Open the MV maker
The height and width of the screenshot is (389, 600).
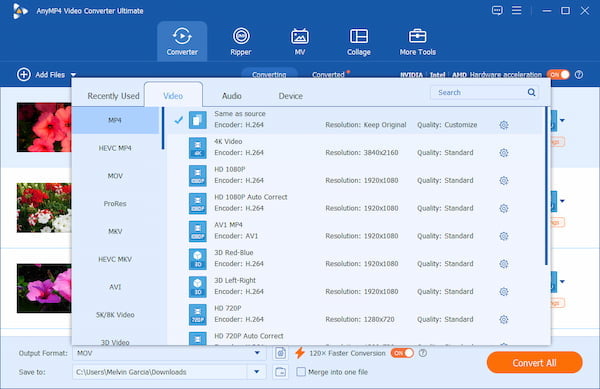point(300,41)
